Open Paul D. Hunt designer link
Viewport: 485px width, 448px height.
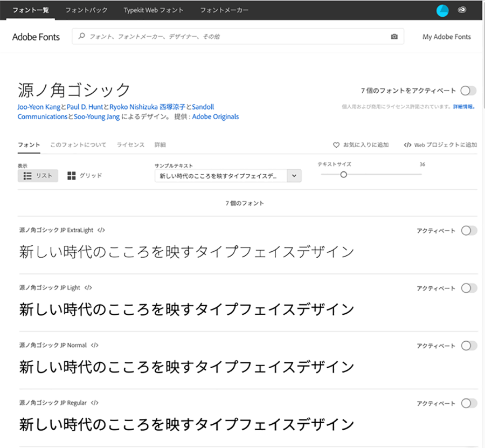85,107
